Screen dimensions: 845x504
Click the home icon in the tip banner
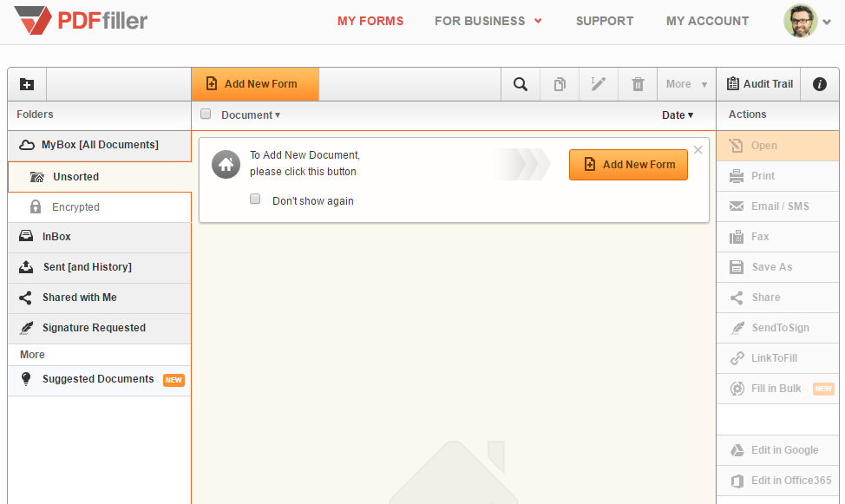(x=226, y=164)
